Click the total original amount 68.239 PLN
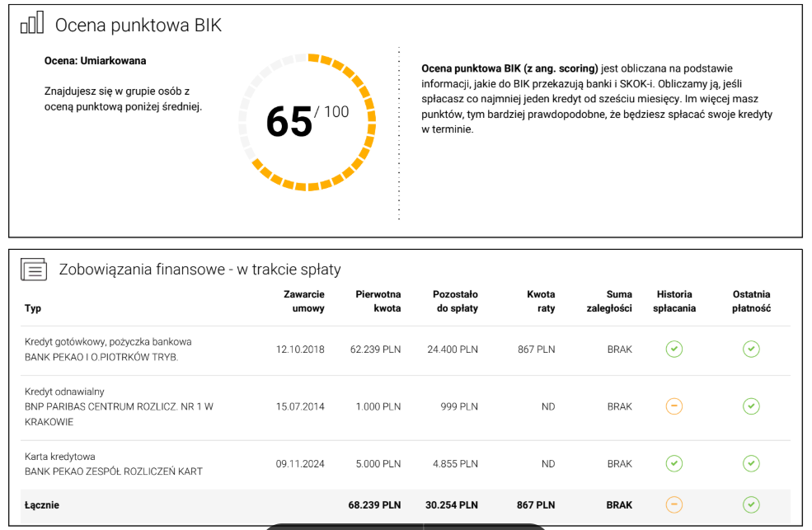Screen dimensions: 812x530 (374, 505)
